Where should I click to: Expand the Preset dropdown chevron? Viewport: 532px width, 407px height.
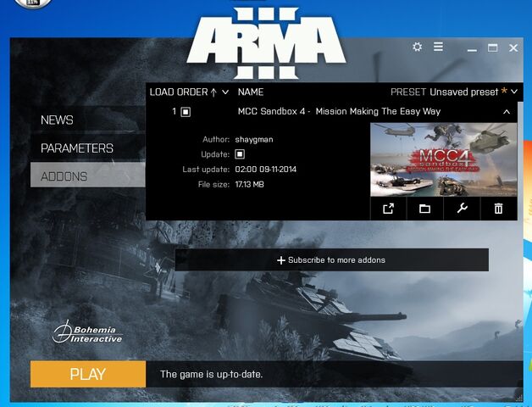514,92
